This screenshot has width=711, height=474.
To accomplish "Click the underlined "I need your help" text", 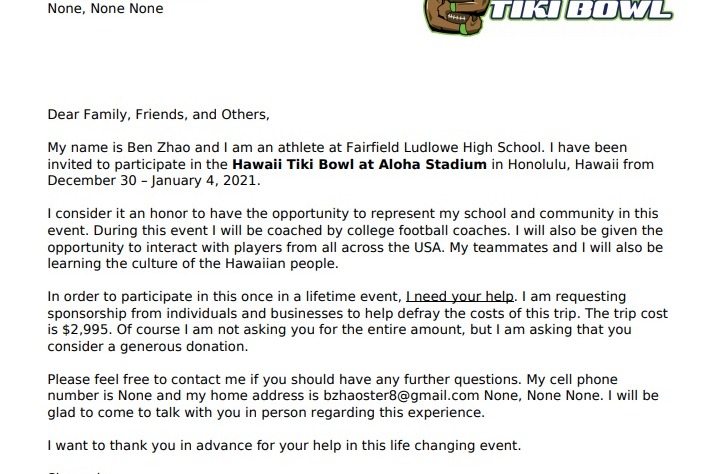I will (460, 297).
